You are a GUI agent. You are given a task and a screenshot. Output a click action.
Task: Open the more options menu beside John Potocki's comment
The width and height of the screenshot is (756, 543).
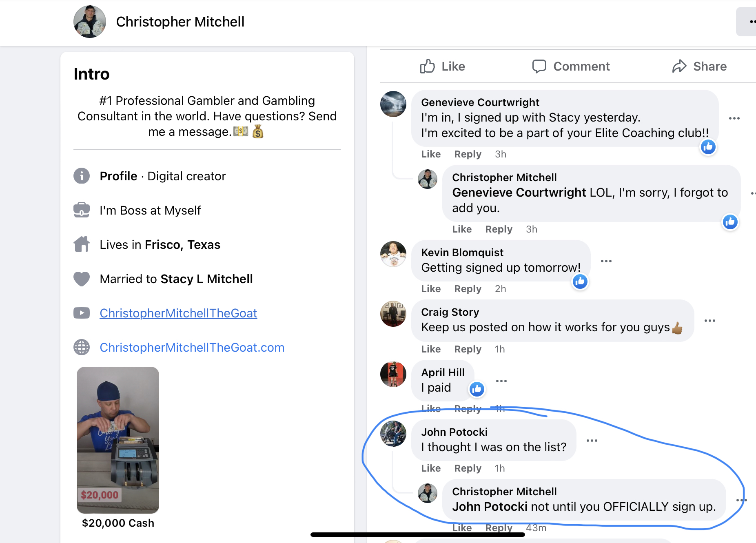(592, 441)
